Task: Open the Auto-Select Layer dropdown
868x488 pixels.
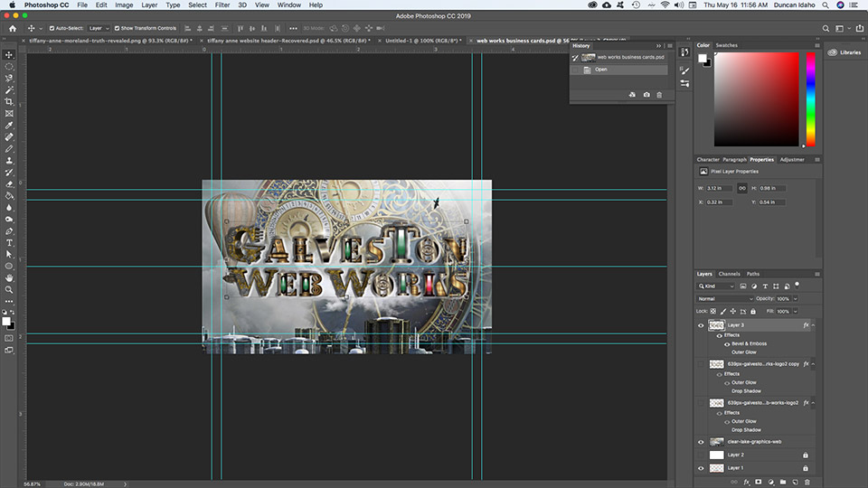Action: (x=99, y=28)
